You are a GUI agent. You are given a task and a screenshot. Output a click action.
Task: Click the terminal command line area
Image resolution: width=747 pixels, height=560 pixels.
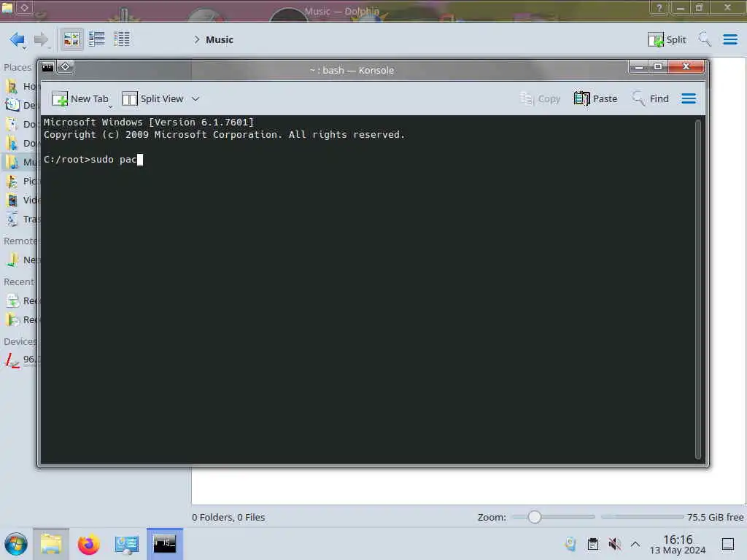coord(93,160)
